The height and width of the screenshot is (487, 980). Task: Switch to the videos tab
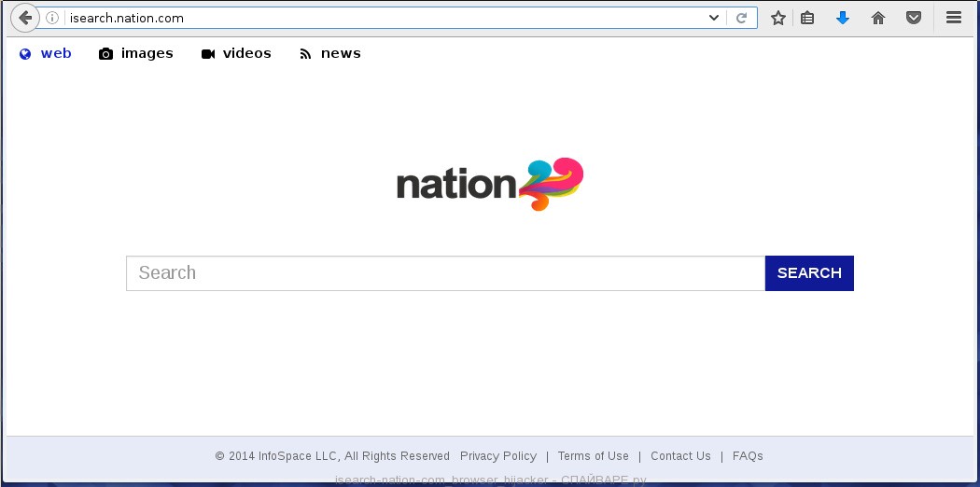coord(236,53)
